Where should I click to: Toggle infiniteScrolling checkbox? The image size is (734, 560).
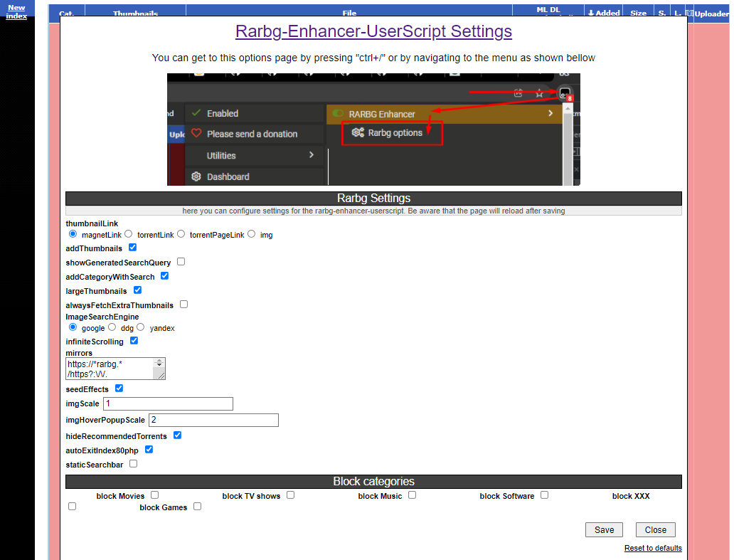[x=134, y=340]
